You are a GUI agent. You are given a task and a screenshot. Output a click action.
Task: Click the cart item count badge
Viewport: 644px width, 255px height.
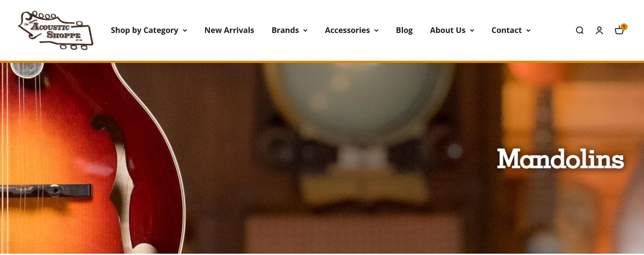click(624, 27)
